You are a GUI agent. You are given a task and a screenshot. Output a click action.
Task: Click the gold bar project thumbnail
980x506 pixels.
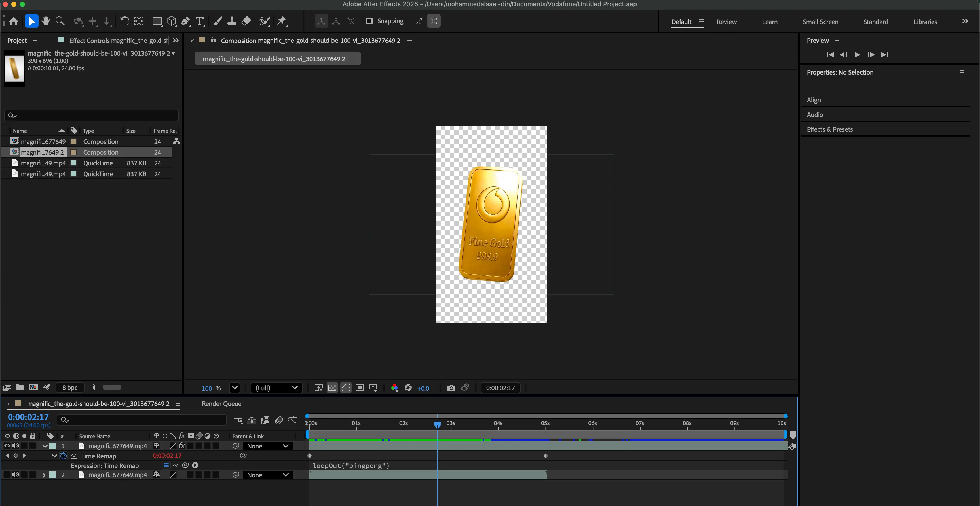coord(14,69)
